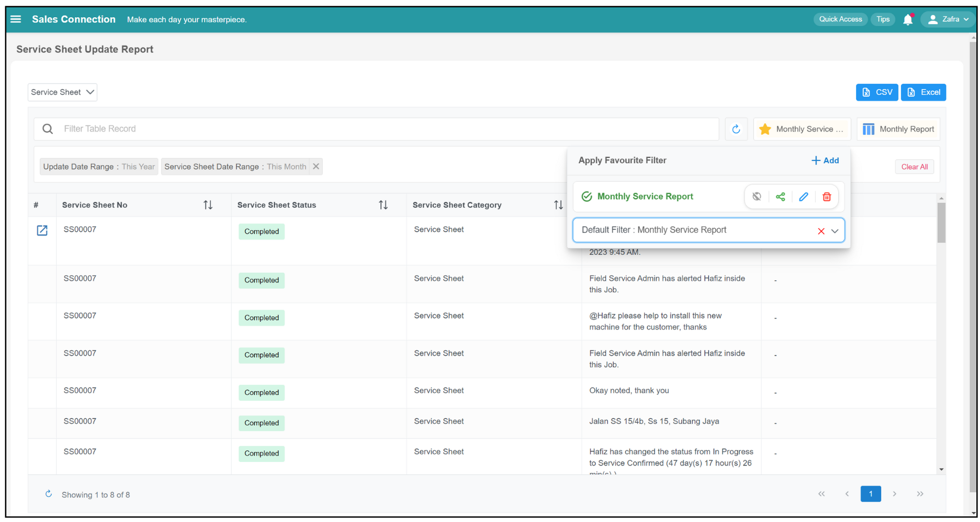Remove the Service Sheet Date Range filter

tap(316, 166)
